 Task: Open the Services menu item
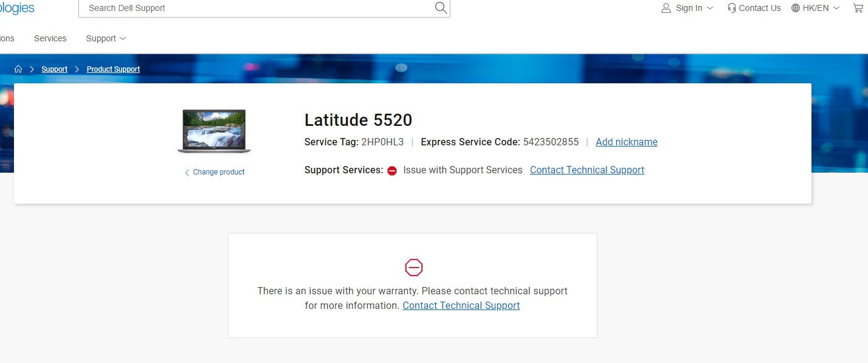coord(50,38)
